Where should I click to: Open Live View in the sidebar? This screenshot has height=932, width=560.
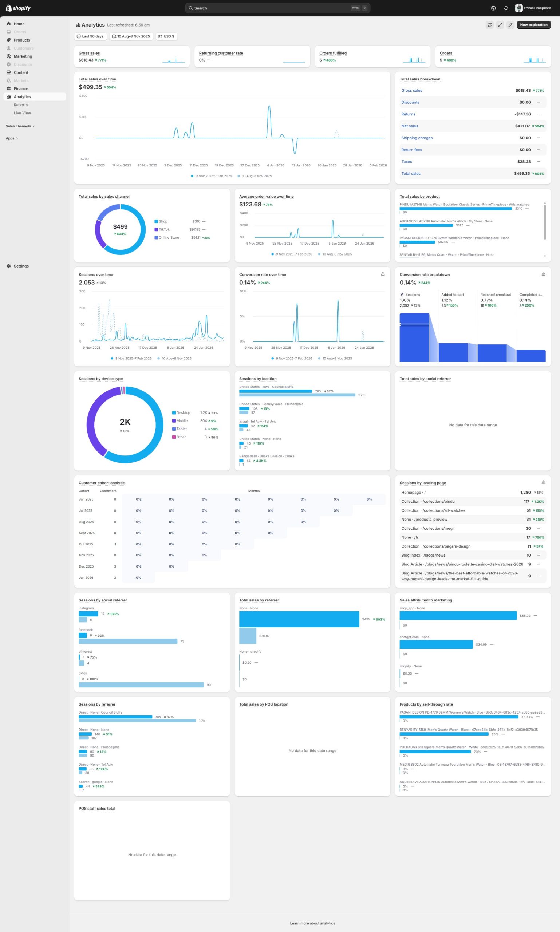pos(22,113)
